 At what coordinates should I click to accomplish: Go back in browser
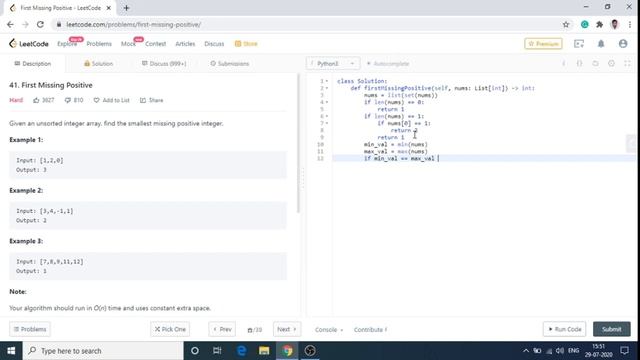[10, 24]
